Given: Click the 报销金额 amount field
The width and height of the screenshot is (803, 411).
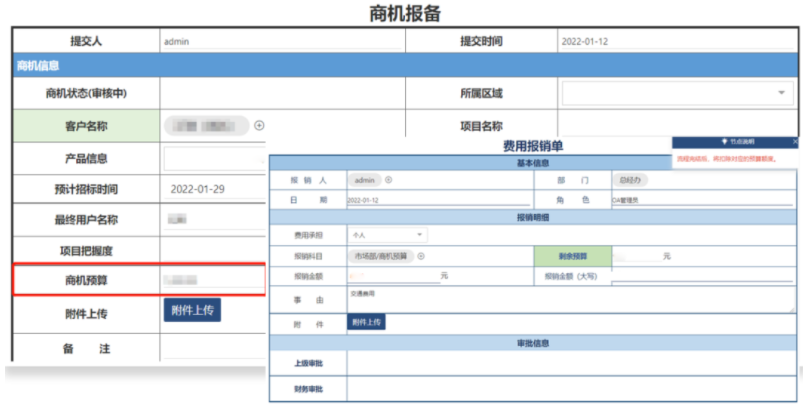Looking at the screenshot, I should click(394, 276).
